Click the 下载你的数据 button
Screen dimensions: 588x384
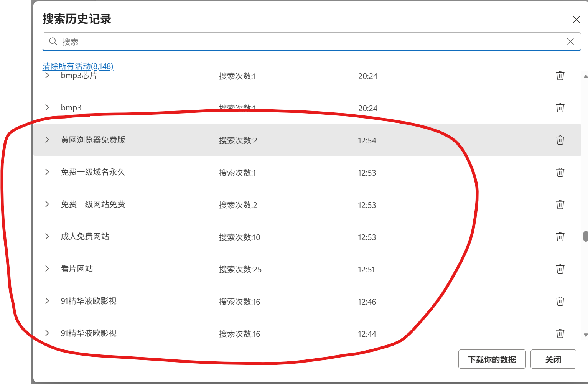tap(492, 359)
